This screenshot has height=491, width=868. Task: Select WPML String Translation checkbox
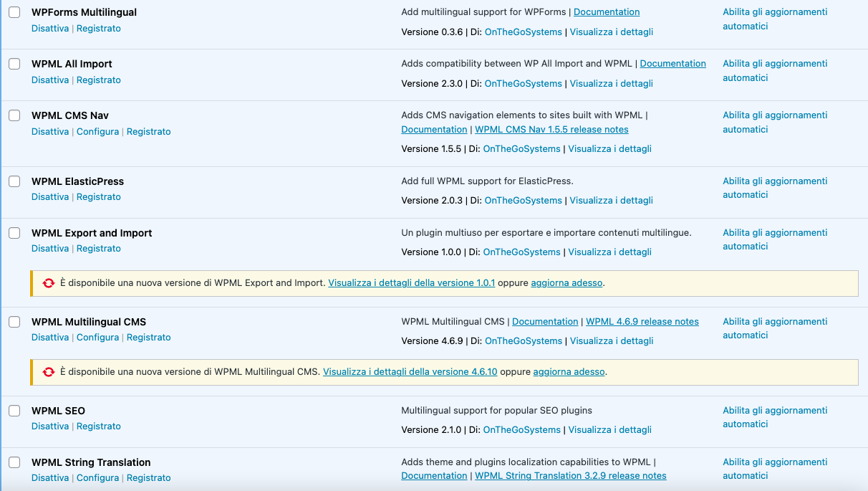click(14, 462)
